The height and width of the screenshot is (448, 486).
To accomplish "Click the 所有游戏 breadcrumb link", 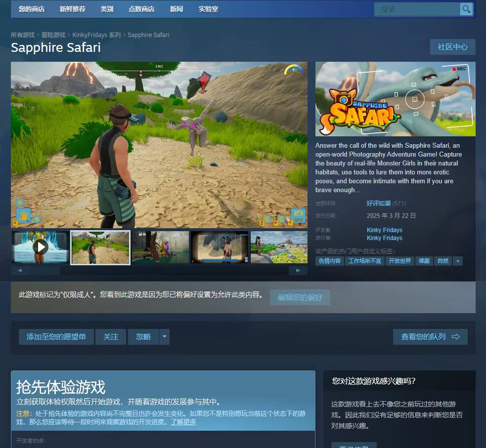I will 23,35.
